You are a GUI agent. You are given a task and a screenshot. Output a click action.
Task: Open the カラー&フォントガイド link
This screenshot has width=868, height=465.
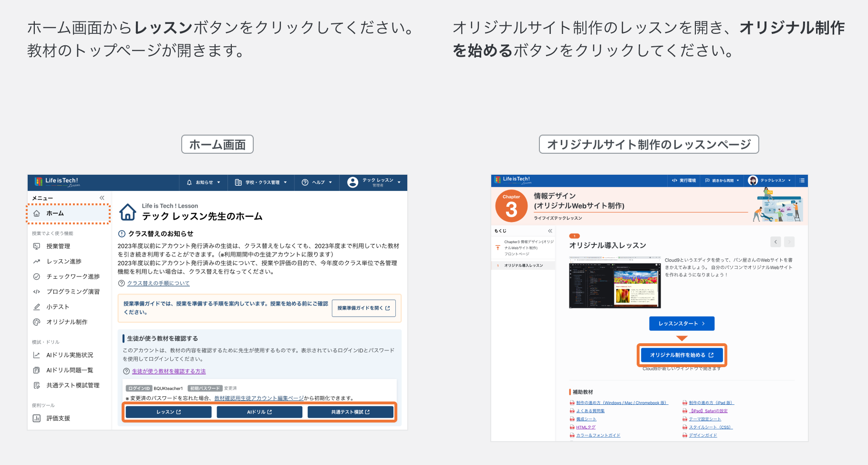pyautogui.click(x=598, y=435)
